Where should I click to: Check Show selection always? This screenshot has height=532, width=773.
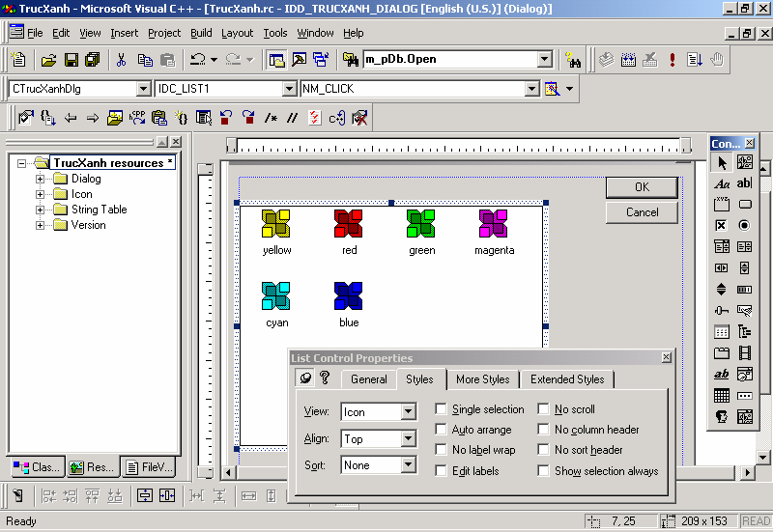544,471
